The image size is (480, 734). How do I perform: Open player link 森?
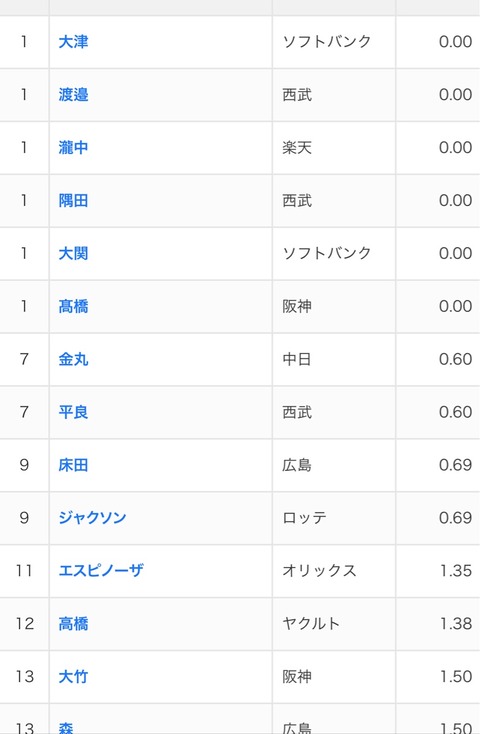66,728
